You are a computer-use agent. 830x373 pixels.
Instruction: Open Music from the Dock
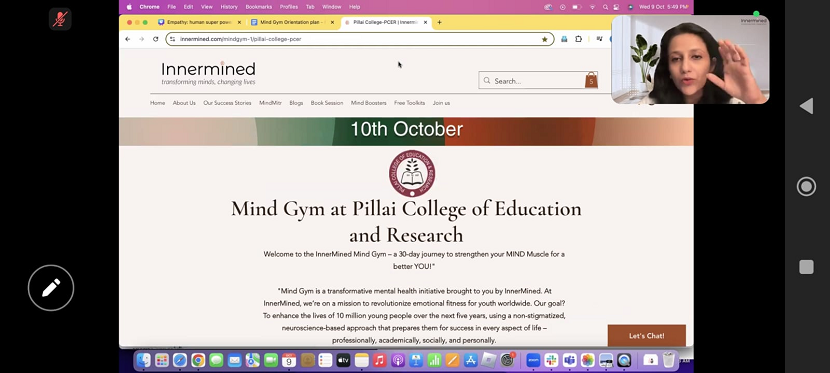coord(380,360)
